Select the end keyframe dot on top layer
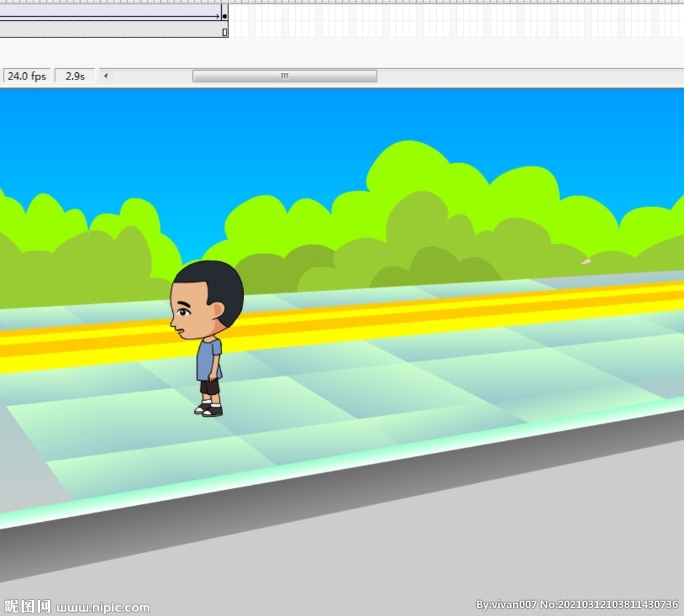The image size is (684, 616). (224, 15)
